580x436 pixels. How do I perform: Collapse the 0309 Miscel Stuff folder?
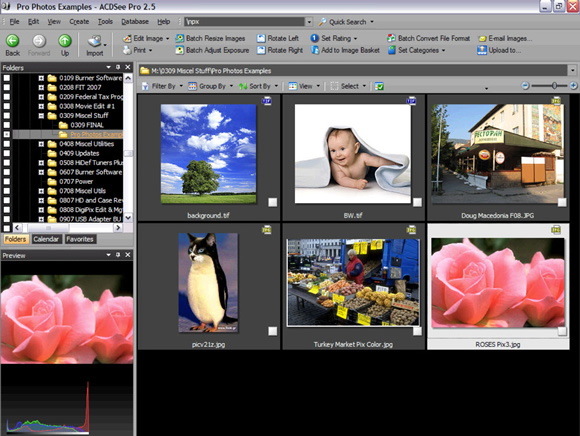(41, 116)
